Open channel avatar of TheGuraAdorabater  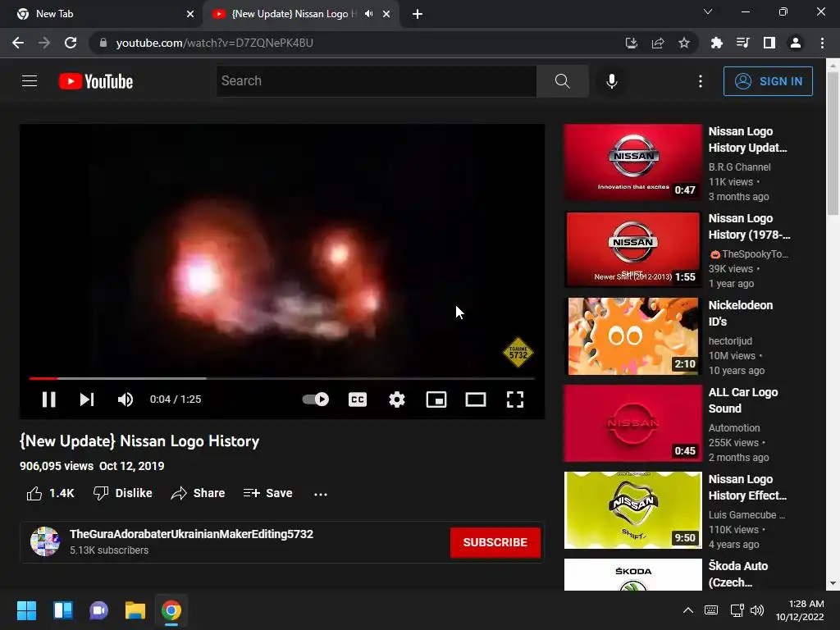click(45, 541)
